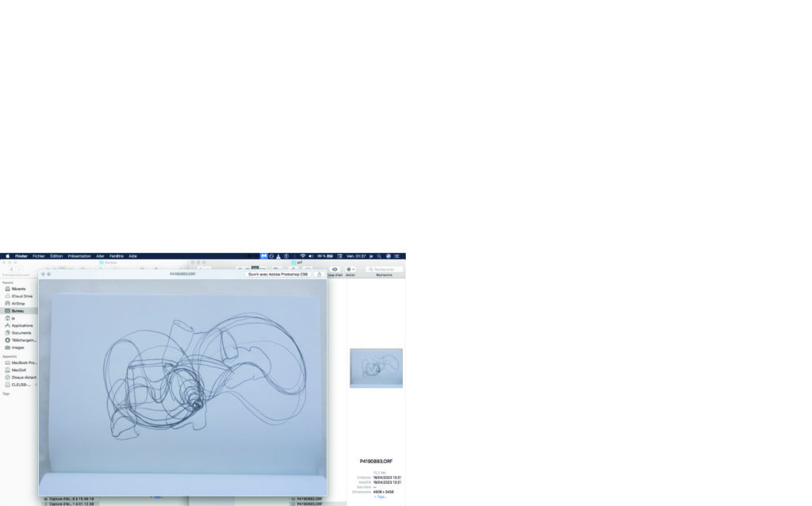The height and width of the screenshot is (506, 812).
Task: Open iCloud Drive in sidebar
Action: point(21,296)
